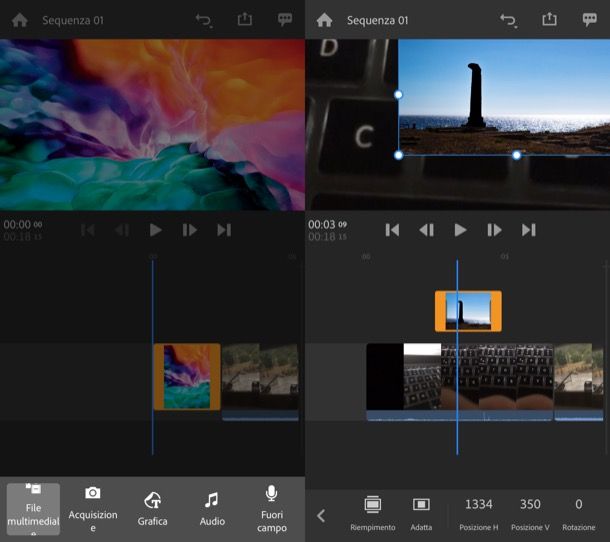Select the keyboard video clip in right timeline

pyautogui.click(x=459, y=381)
